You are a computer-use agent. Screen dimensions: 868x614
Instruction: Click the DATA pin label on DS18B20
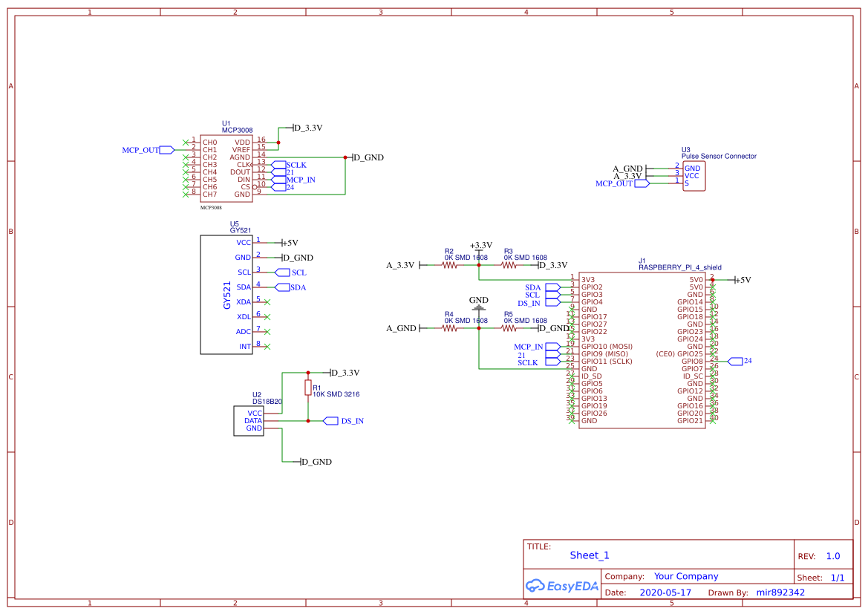click(x=253, y=421)
